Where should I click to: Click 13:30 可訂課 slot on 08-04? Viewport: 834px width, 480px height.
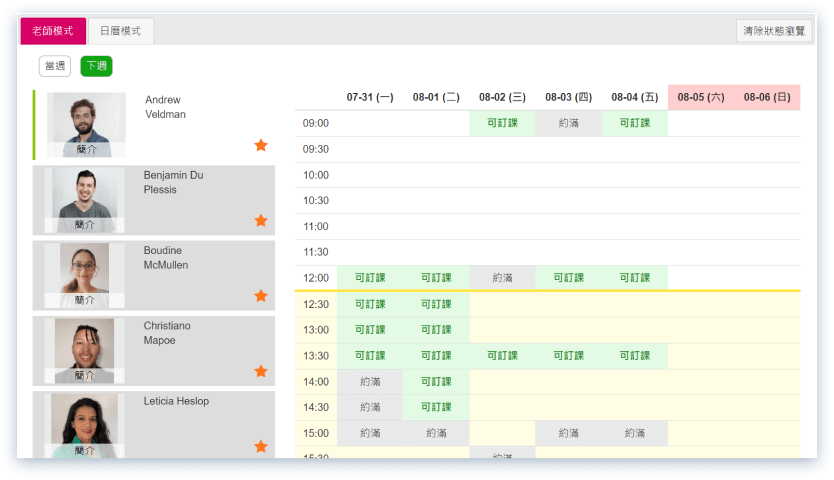point(634,355)
